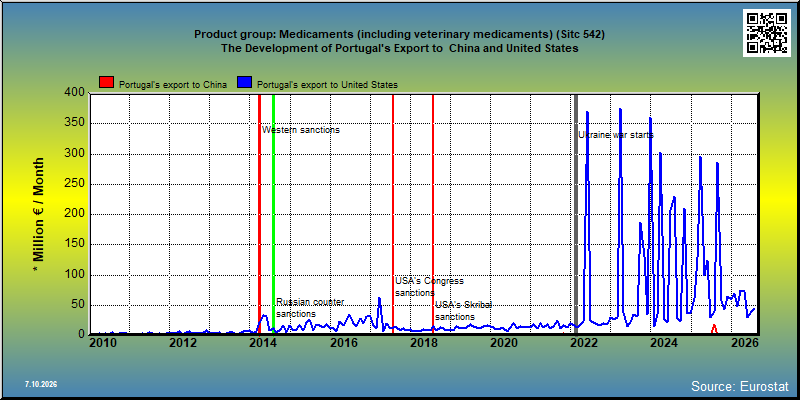Click the 2012 x-axis label
Viewport: 800px width, 400px height.
coord(183,342)
